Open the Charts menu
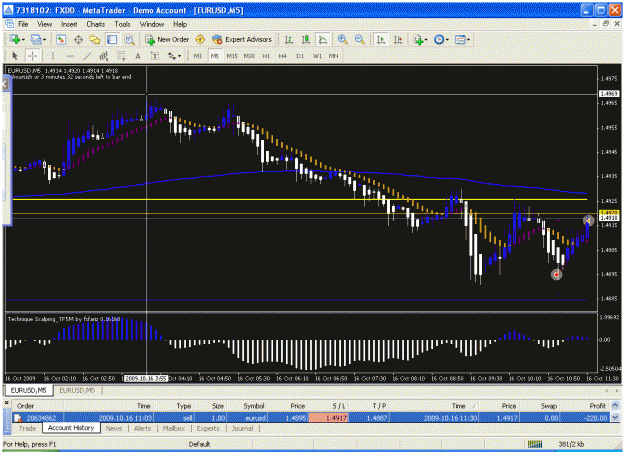Viewport: 625px width, 452px height. click(96, 24)
